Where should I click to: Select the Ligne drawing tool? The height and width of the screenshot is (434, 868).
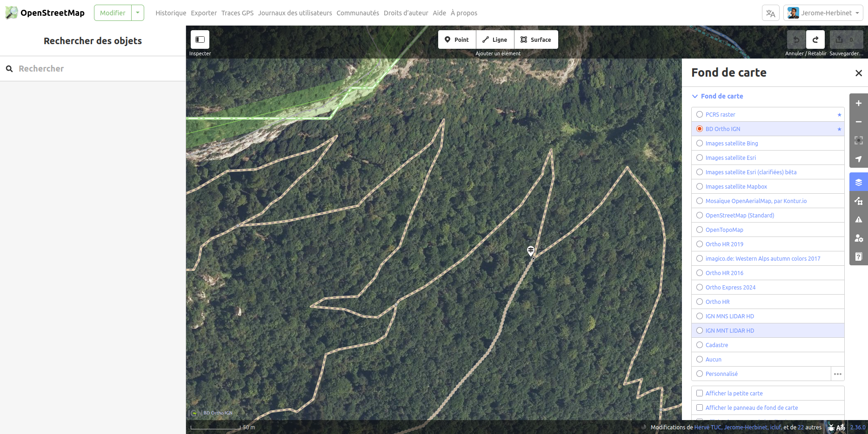click(495, 39)
